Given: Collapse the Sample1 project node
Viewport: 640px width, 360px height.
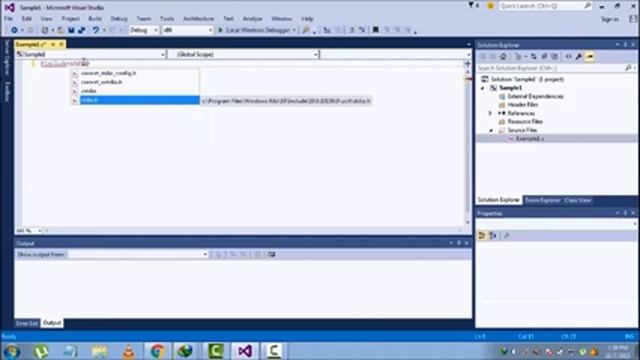Looking at the screenshot, I should pyautogui.click(x=483, y=88).
